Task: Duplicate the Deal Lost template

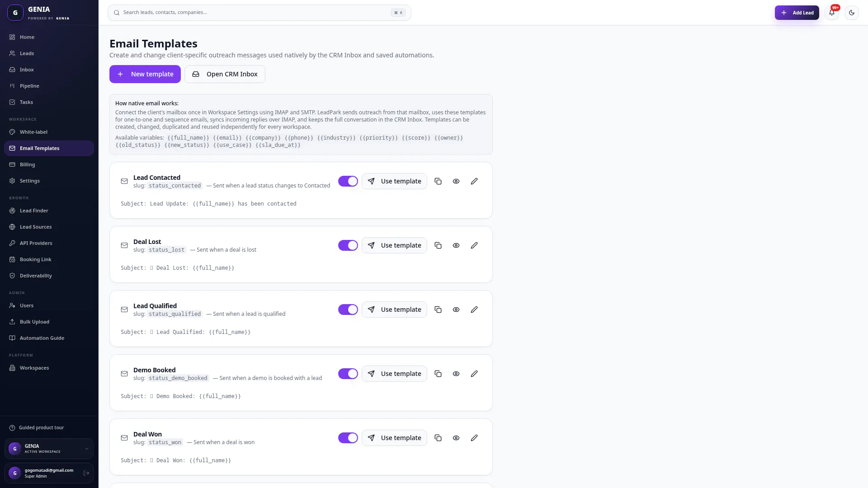Action: pyautogui.click(x=438, y=245)
